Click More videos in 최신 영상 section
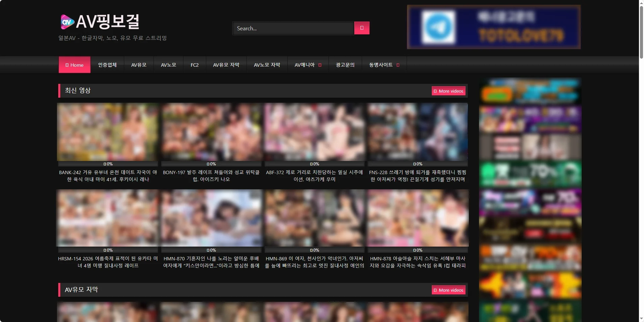Screen dimensions: 644x322 click(449, 91)
